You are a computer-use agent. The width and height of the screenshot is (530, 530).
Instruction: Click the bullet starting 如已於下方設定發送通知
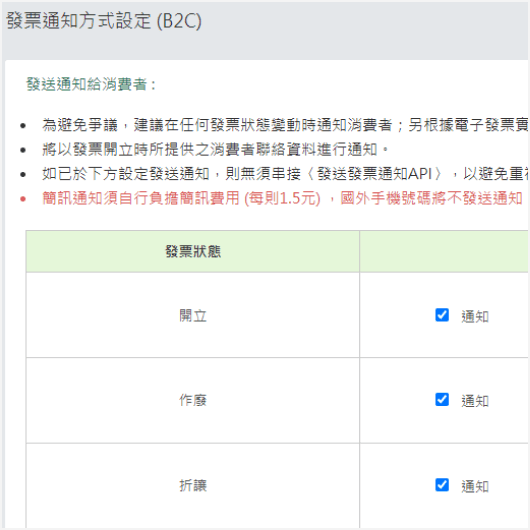285,174
